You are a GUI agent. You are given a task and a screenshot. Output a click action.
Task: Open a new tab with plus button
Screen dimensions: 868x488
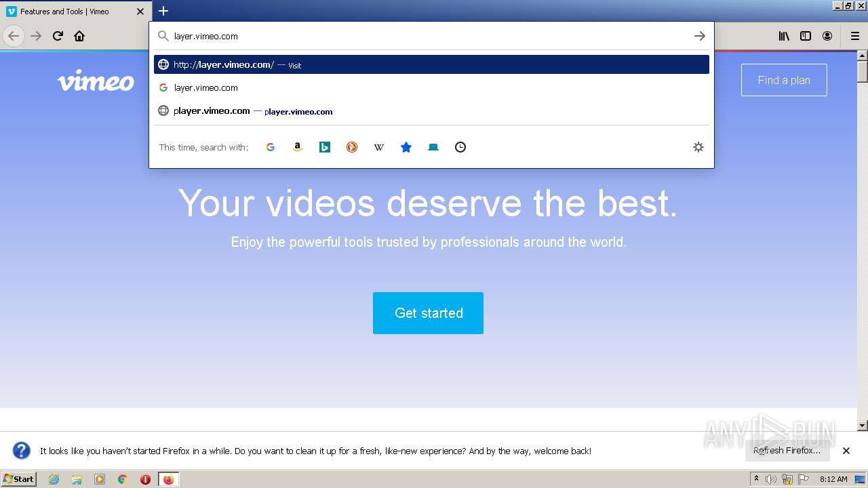[x=163, y=11]
